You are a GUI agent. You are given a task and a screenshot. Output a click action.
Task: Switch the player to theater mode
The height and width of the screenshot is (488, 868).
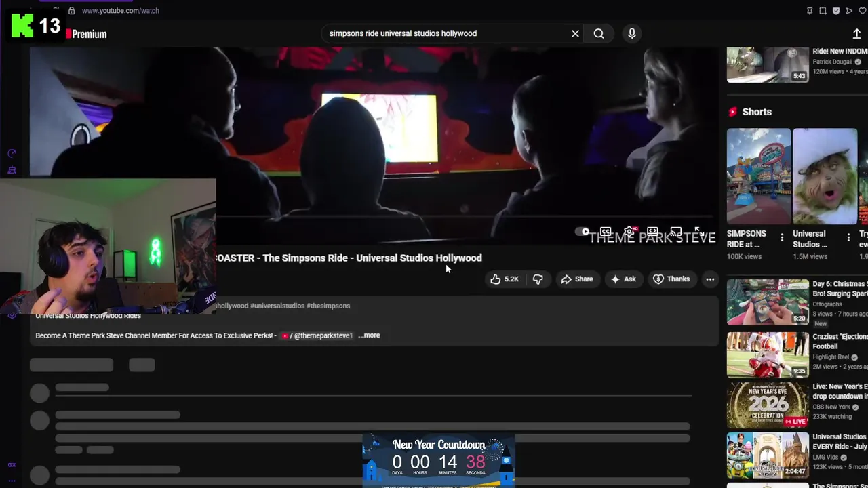point(652,232)
